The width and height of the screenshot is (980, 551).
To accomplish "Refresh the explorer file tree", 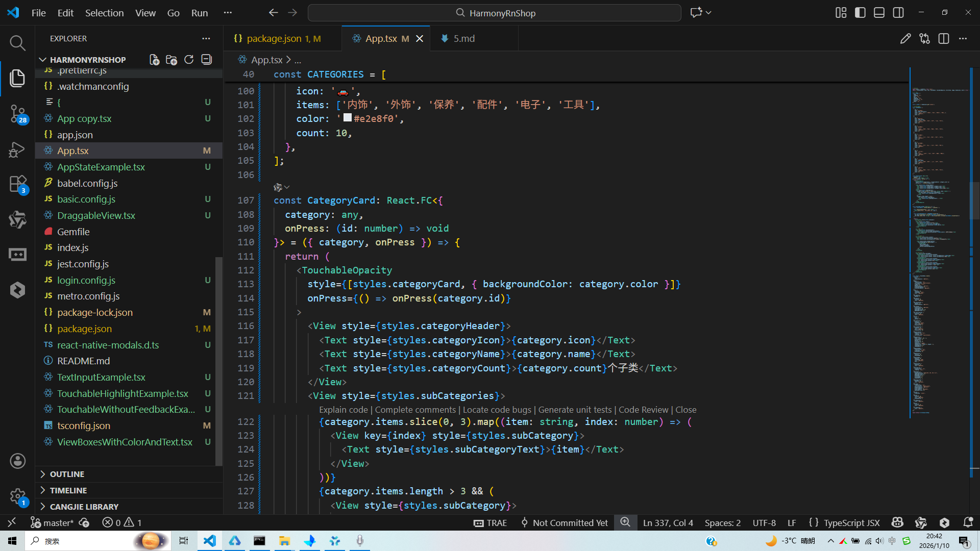I will click(189, 60).
